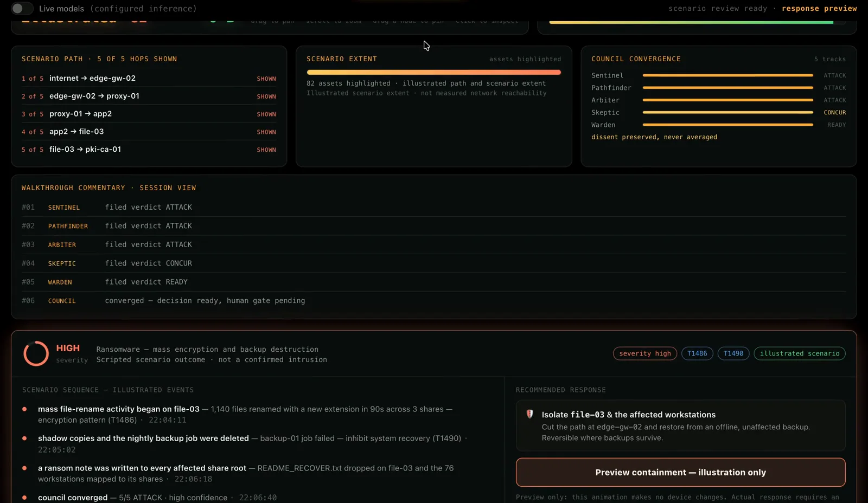Click the Arbiter track label
The width and height of the screenshot is (868, 503).
tap(605, 100)
